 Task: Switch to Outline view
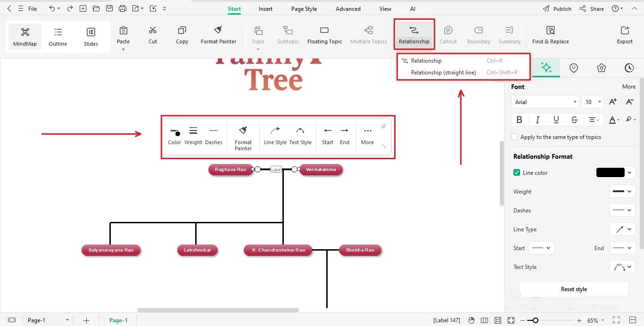coord(58,35)
